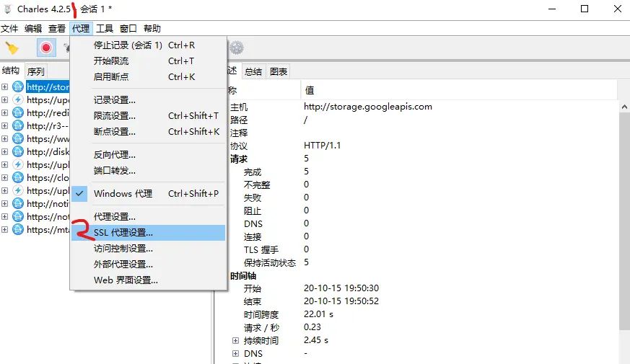Toggle the checked Windows 代理 menu item
The width and height of the screenshot is (630, 364).
(148, 193)
